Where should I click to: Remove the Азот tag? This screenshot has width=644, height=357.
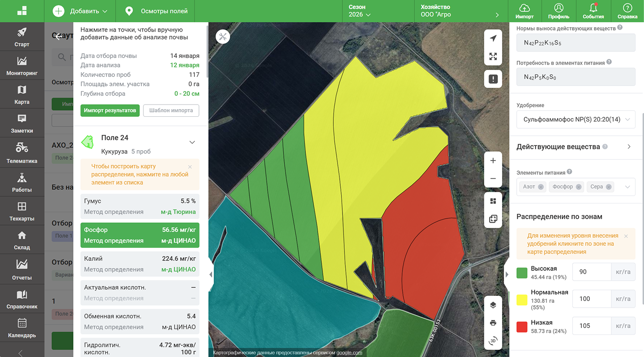(541, 187)
